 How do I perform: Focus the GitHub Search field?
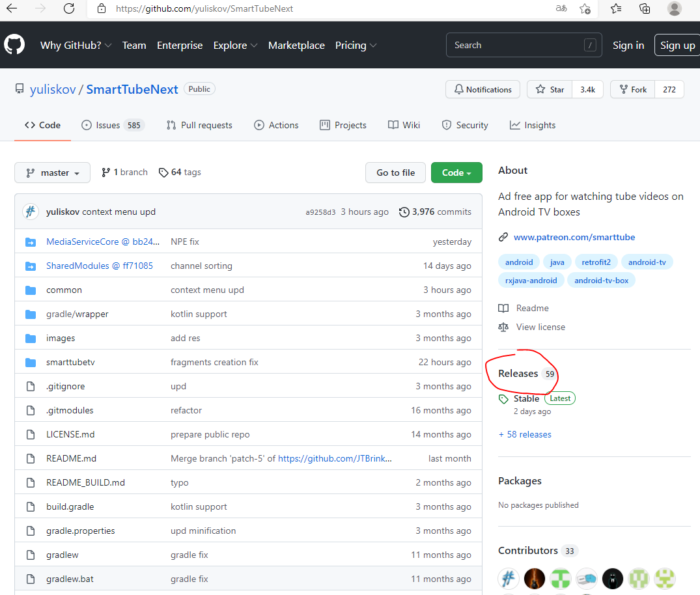pos(524,45)
